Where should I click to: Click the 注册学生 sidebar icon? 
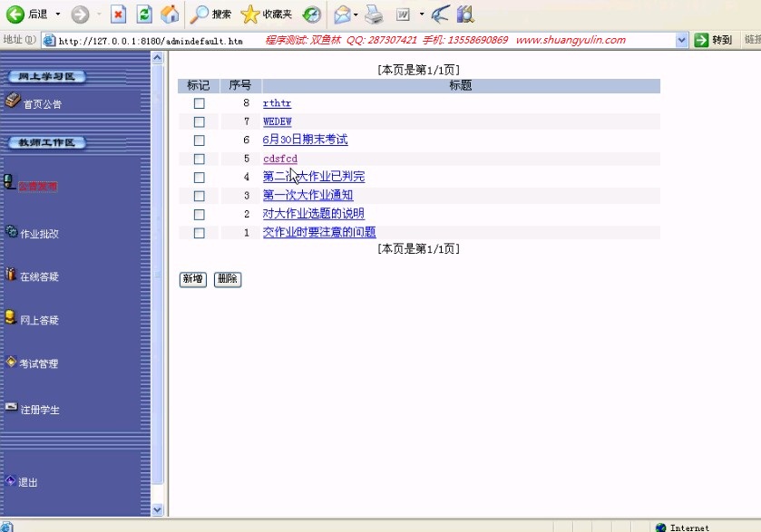click(12, 406)
